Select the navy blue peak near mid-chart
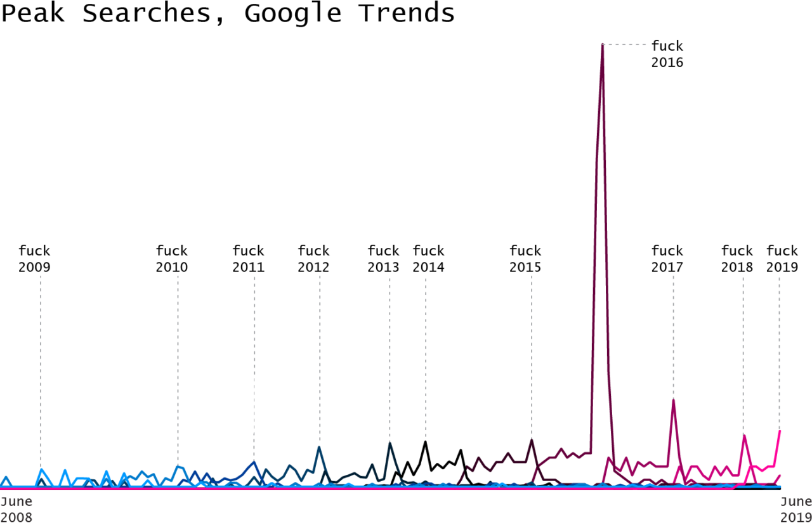This screenshot has width=812, height=530. tap(390, 442)
